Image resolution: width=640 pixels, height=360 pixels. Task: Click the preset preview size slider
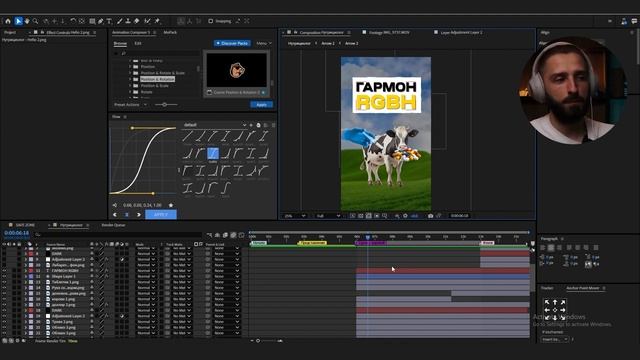point(165,105)
